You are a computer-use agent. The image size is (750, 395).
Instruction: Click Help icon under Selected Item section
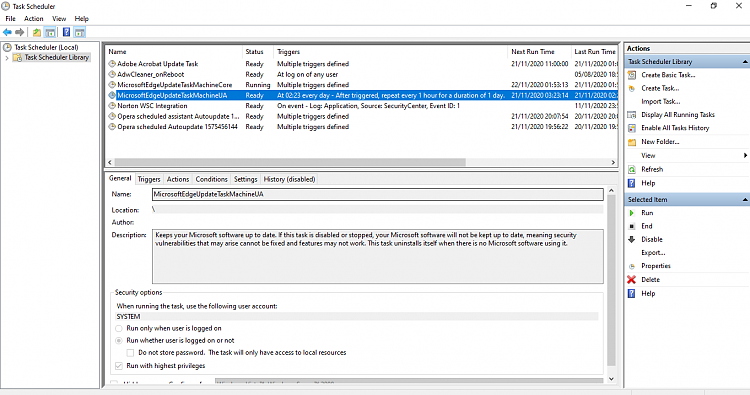632,294
